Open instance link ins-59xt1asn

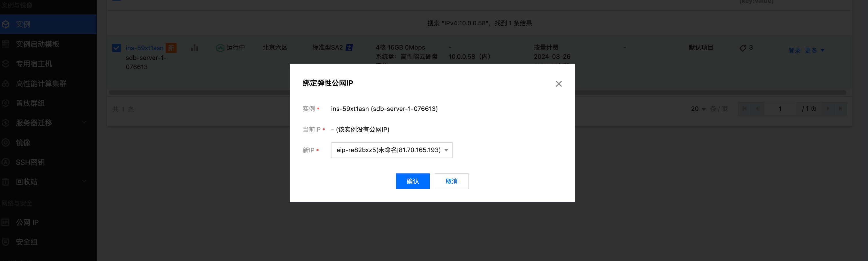coord(145,48)
